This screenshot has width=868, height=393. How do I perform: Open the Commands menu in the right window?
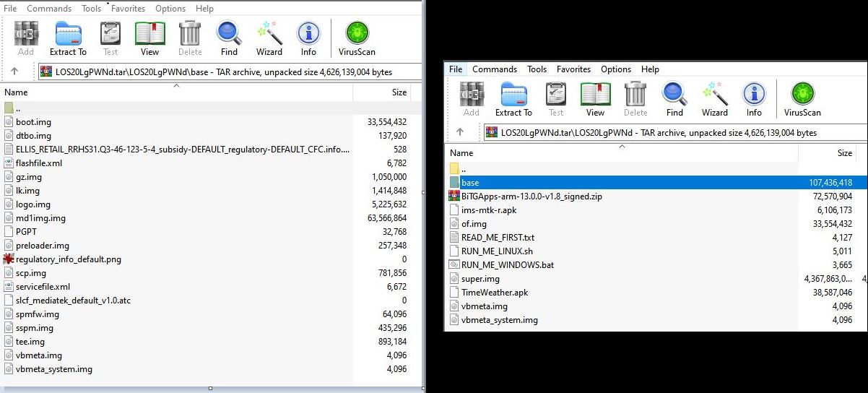pos(494,69)
